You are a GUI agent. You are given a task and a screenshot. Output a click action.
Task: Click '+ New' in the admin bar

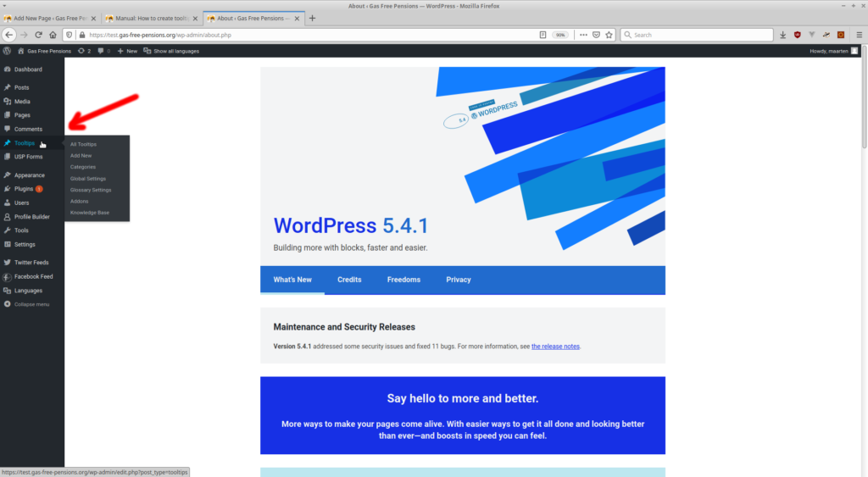click(x=127, y=51)
